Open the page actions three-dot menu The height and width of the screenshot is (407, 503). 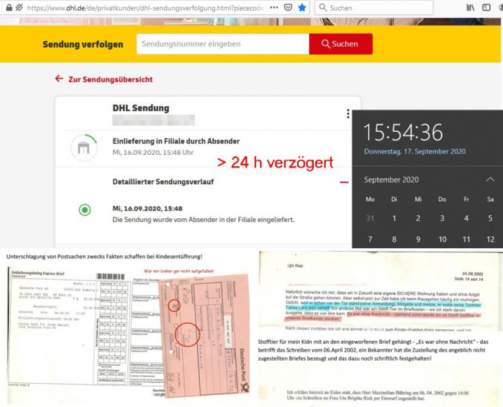pyautogui.click(x=274, y=7)
